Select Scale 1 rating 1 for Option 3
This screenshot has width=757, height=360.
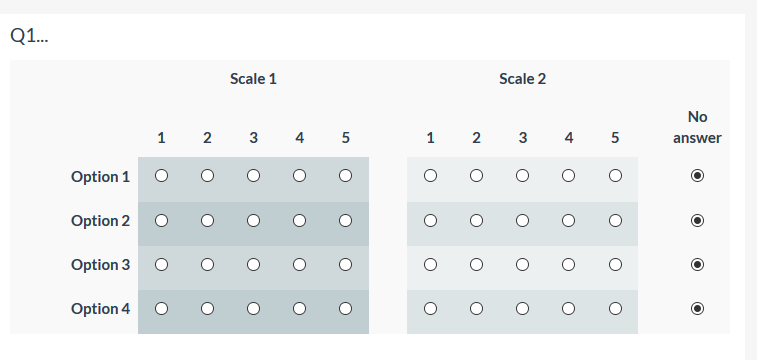pos(161,264)
